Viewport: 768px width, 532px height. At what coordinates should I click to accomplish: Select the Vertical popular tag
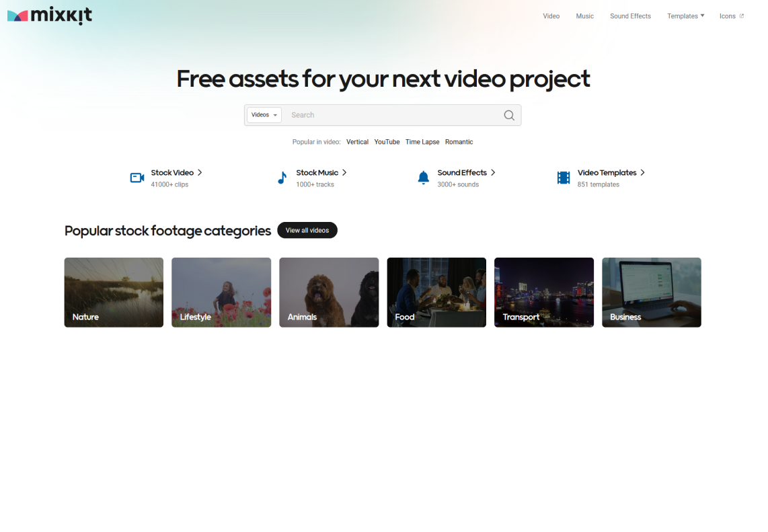pyautogui.click(x=357, y=142)
